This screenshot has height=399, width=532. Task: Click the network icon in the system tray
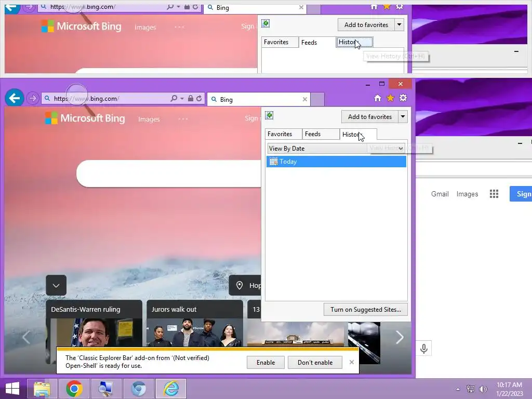(471, 389)
